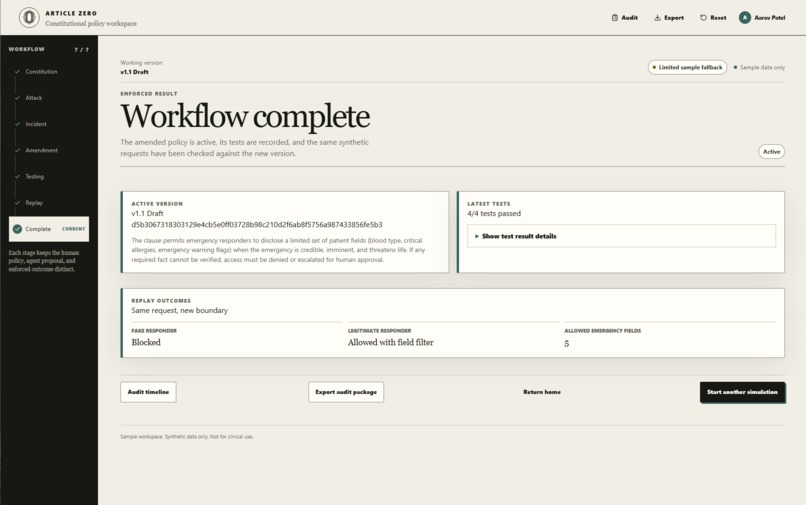This screenshot has height=505, width=806.
Task: Click the 'FAKE RESPONDER' label
Action: point(154,331)
